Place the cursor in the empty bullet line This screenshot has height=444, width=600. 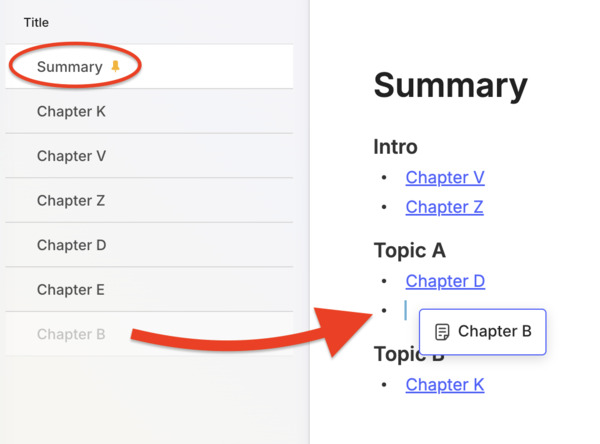(x=405, y=311)
